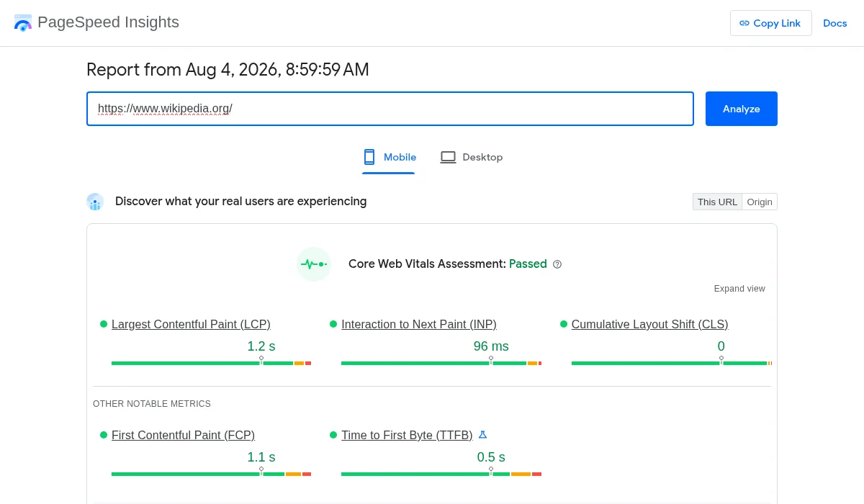This screenshot has width=864, height=504.
Task: Click the LCP distribution bar marker
Action: click(261, 361)
